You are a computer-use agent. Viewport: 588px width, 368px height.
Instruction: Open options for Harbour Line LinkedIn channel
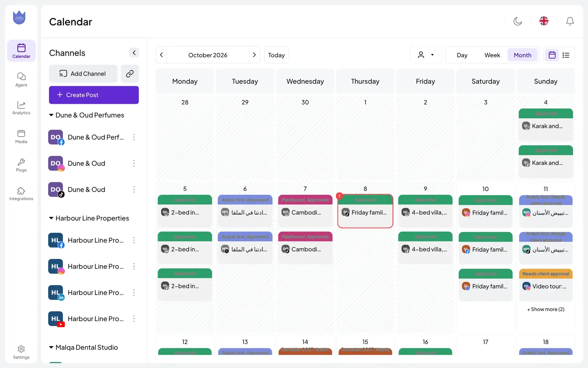tap(134, 293)
